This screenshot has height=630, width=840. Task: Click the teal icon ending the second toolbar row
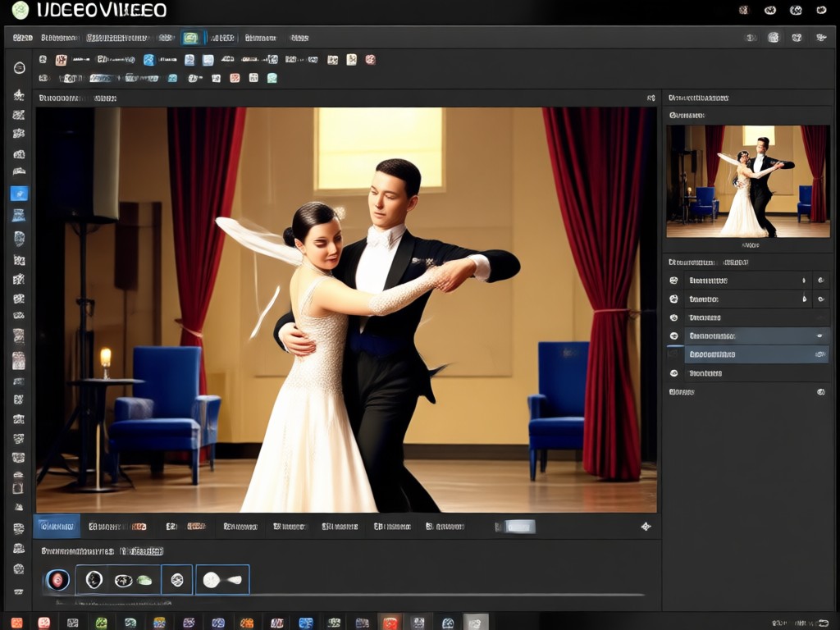point(272,78)
